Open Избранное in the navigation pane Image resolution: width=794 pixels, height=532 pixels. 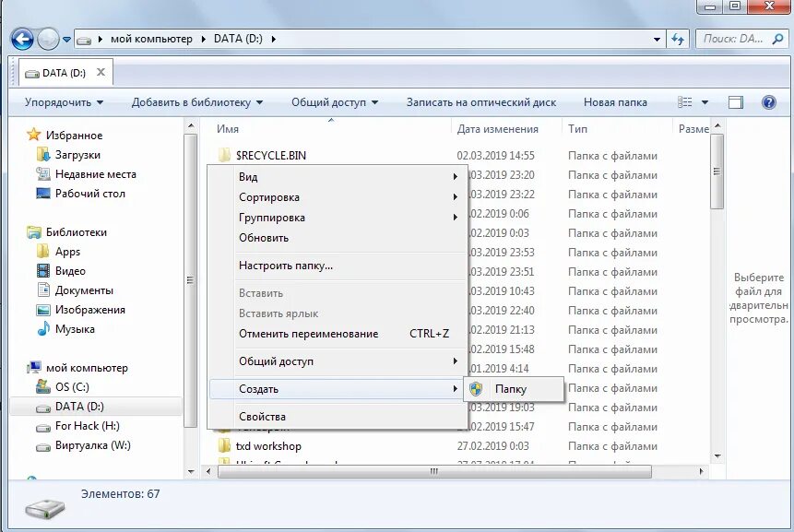(74, 136)
